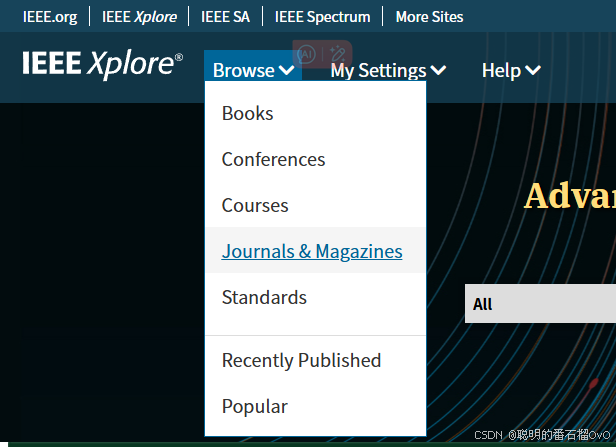Open Recently Published from Browse menu

301,360
